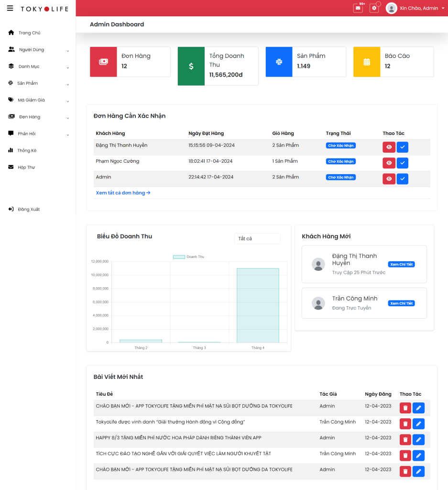Open Hộp Thư from the sidebar
The width and height of the screenshot is (448, 490).
(26, 167)
